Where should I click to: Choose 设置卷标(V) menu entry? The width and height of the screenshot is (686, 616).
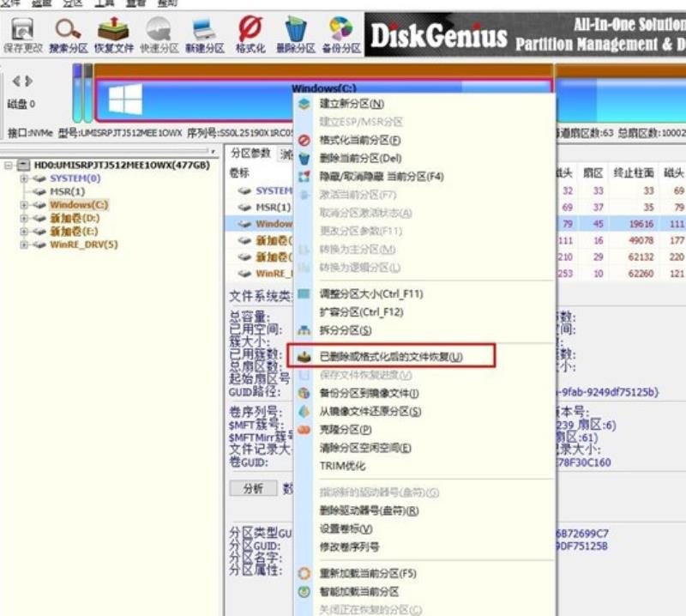tap(346, 528)
